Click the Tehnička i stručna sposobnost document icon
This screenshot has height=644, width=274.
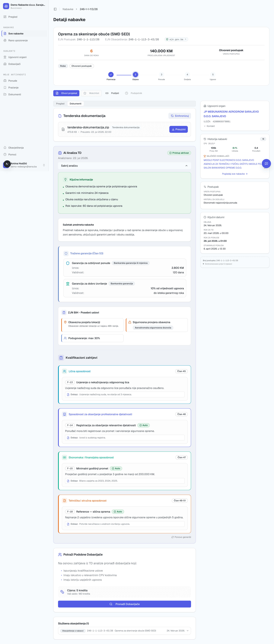(65, 501)
